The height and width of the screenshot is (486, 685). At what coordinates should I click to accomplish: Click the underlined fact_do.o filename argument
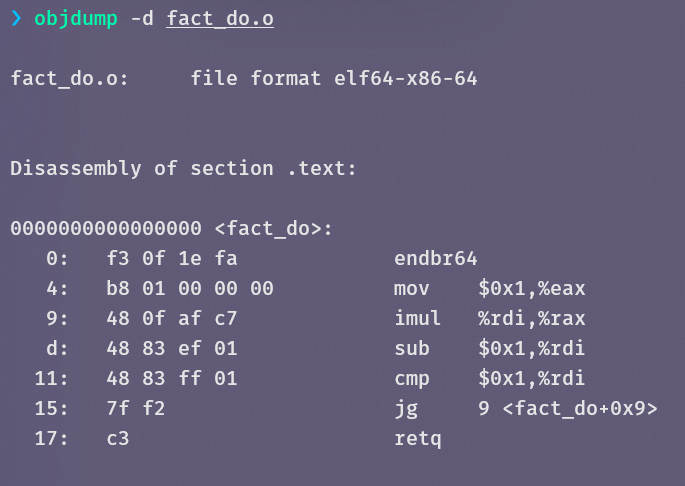[x=219, y=19]
